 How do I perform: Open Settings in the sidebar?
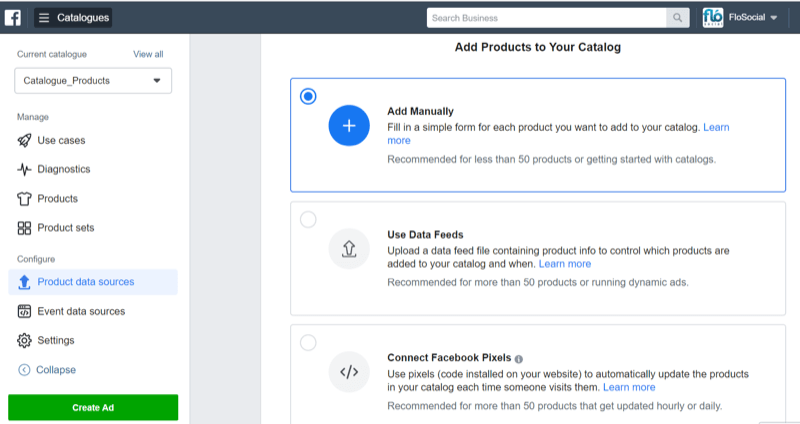[55, 340]
